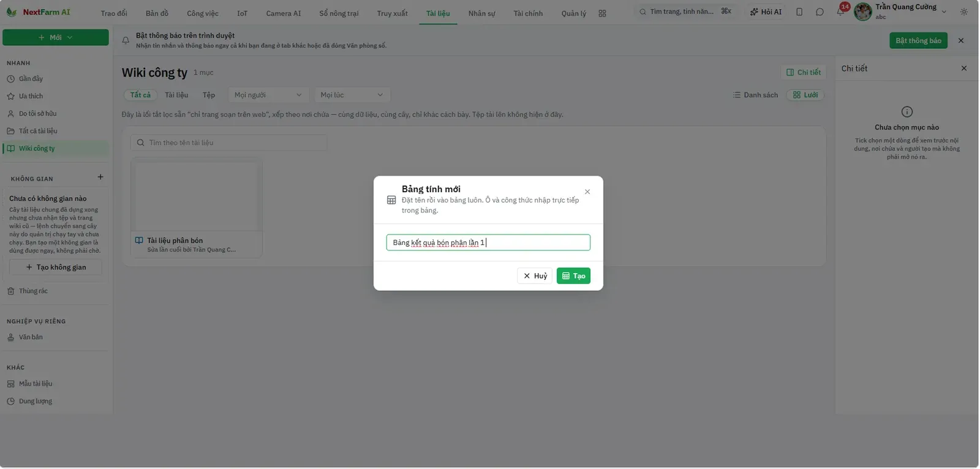Toggle the light theme sun icon
Image resolution: width=980 pixels, height=469 pixels.
click(964, 12)
